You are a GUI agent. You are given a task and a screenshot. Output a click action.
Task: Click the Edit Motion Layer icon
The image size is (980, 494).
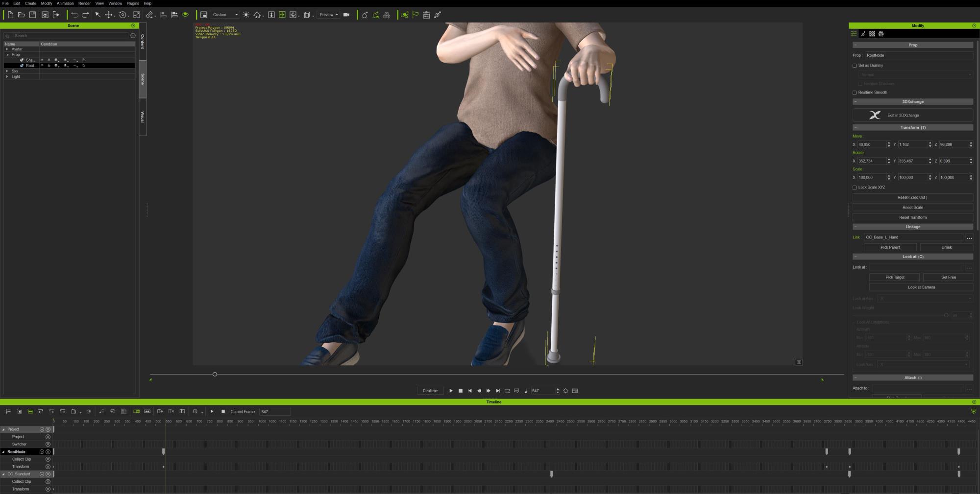point(404,15)
